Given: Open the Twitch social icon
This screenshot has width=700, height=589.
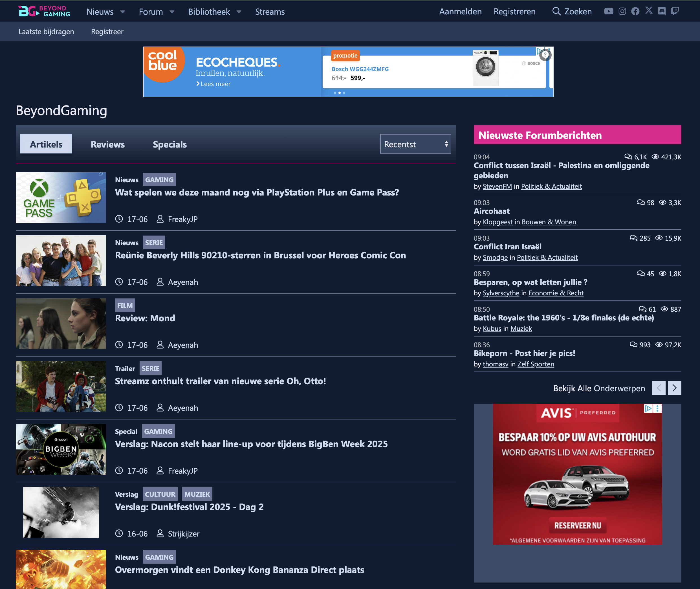Looking at the screenshot, I should point(675,11).
